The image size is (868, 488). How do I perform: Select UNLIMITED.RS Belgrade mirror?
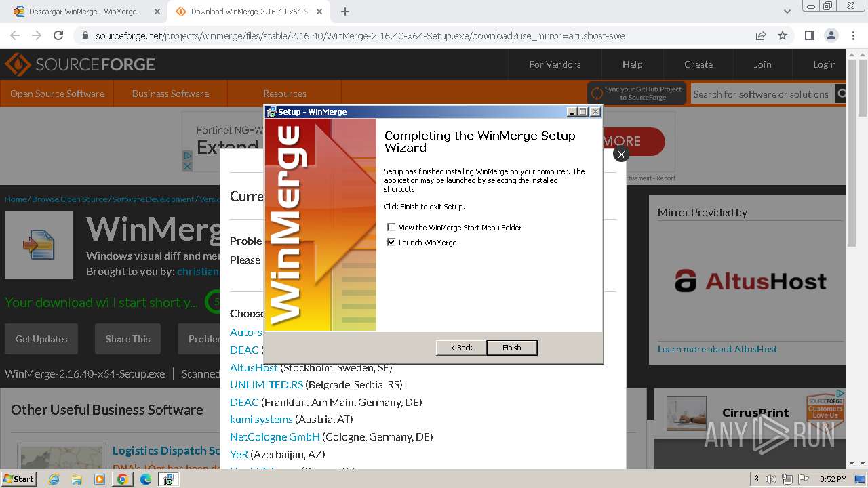point(267,384)
